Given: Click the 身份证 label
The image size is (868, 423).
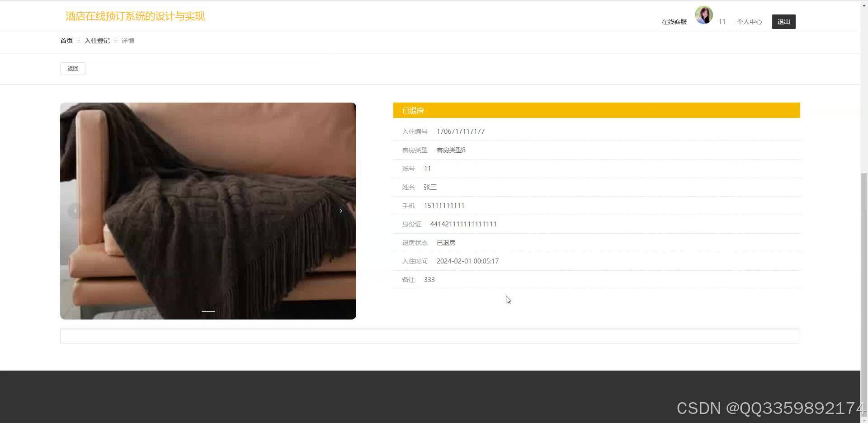Looking at the screenshot, I should click(411, 224).
